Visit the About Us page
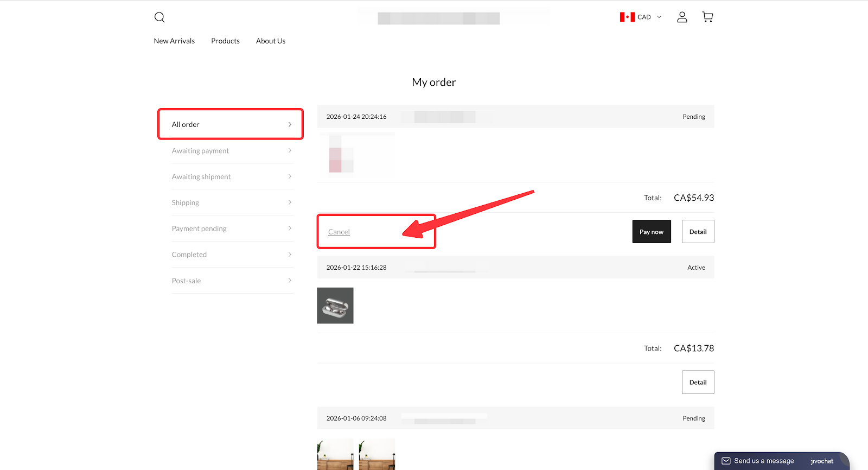This screenshot has height=470, width=868. [x=271, y=41]
